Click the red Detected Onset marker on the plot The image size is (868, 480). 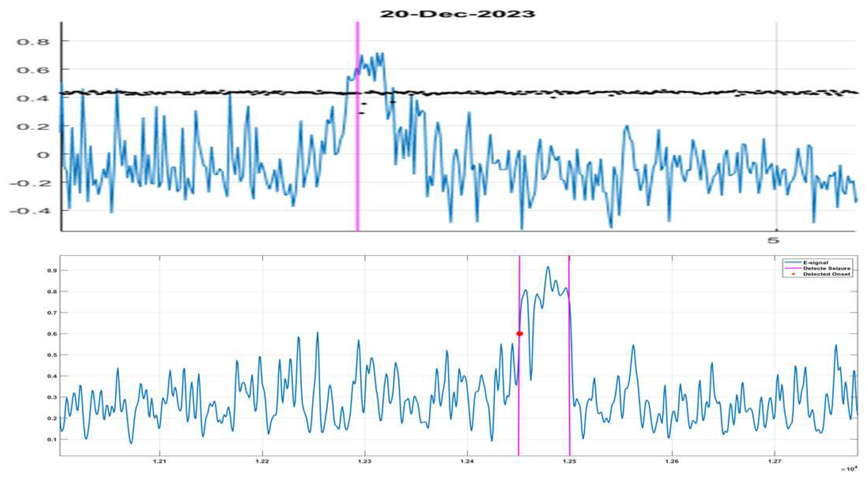[520, 334]
